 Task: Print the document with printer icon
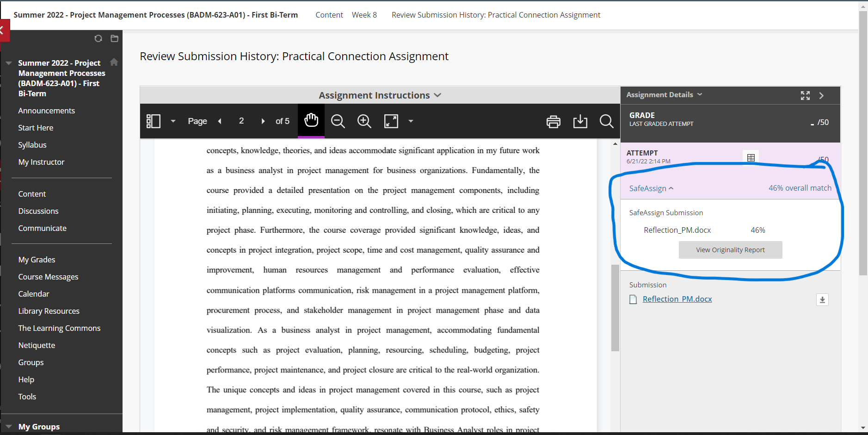tap(554, 122)
